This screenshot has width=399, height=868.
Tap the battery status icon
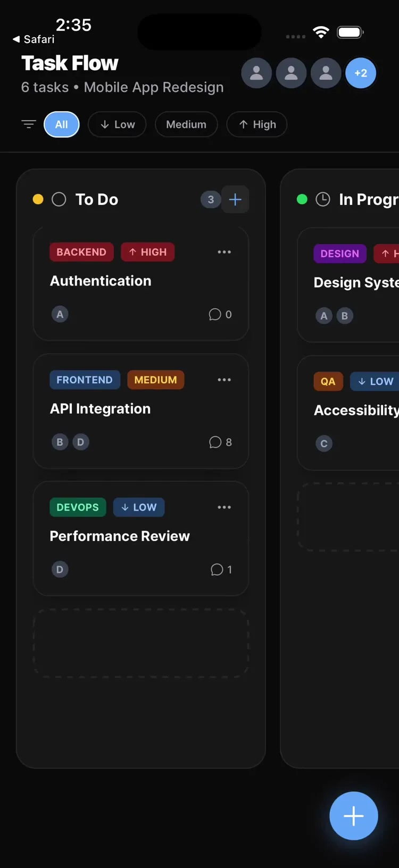[x=350, y=32]
